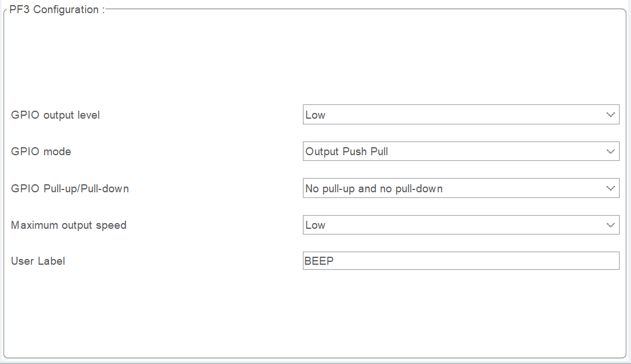Click the User Label input field containing BEEP

[461, 261]
